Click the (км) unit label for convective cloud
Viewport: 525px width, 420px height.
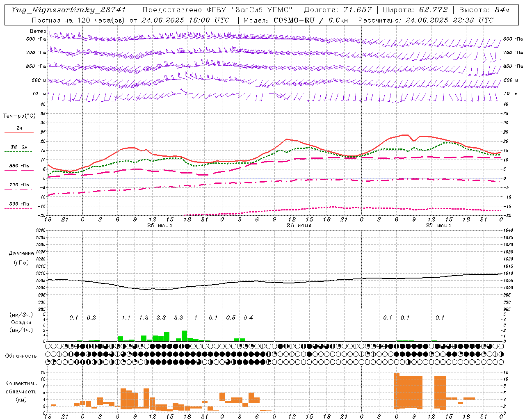pyautogui.click(x=21, y=399)
